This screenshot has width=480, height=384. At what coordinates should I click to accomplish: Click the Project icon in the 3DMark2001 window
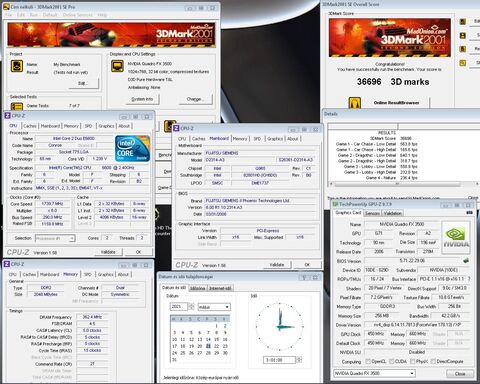click(x=17, y=66)
